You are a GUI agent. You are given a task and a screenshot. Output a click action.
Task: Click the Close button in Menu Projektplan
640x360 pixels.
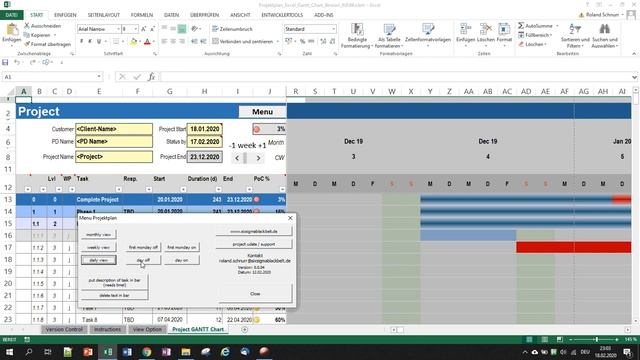coord(255,293)
